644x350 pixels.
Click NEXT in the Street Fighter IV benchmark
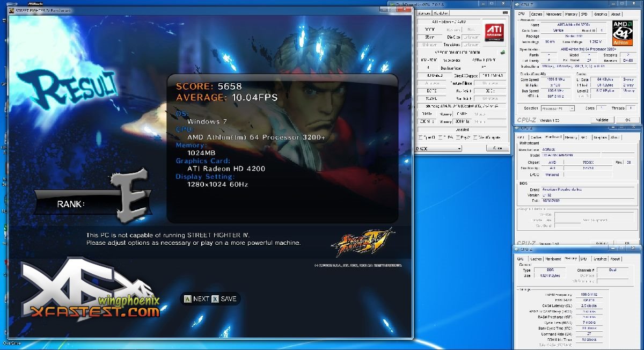point(196,299)
